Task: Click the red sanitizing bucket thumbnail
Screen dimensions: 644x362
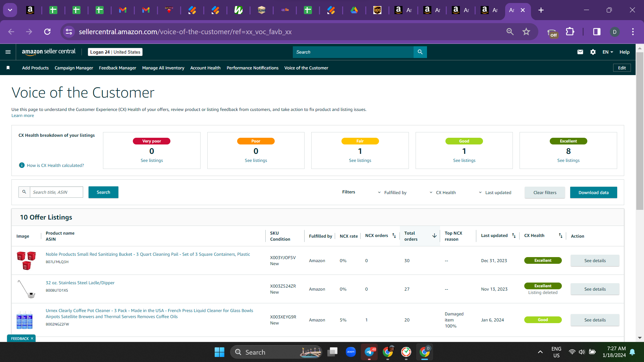Action: [x=26, y=260]
